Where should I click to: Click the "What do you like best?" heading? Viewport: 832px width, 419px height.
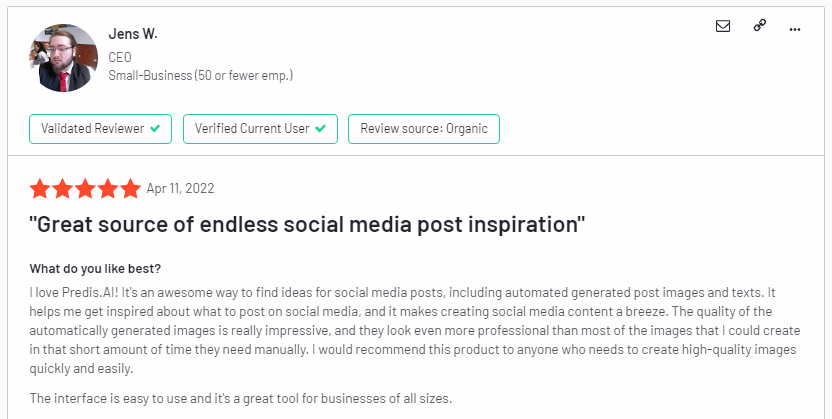tap(95, 268)
